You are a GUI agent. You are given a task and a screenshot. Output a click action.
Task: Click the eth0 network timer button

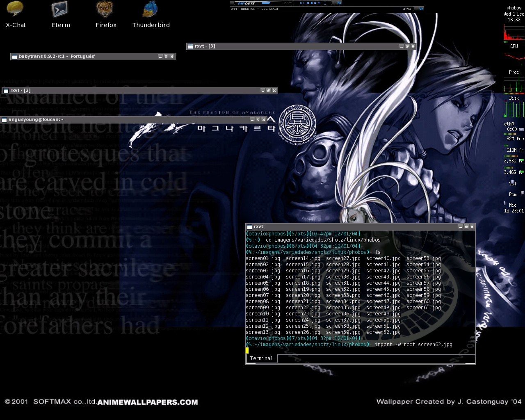(x=521, y=129)
